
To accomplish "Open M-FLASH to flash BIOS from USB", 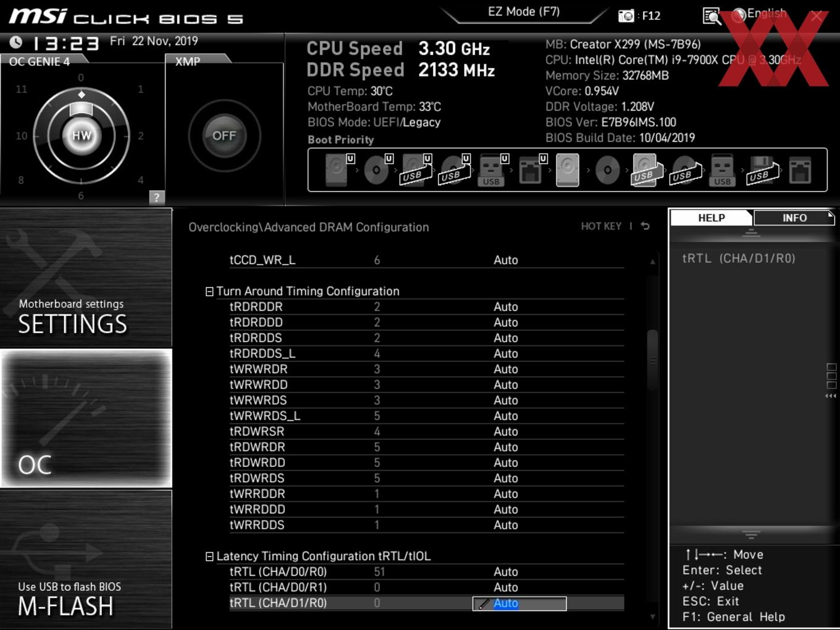I will click(x=86, y=560).
